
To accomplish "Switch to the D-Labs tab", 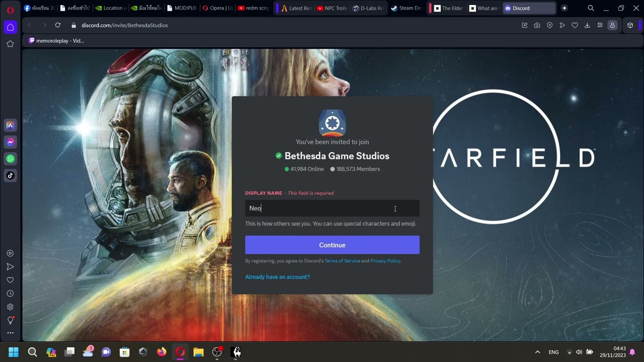I will coord(368,8).
